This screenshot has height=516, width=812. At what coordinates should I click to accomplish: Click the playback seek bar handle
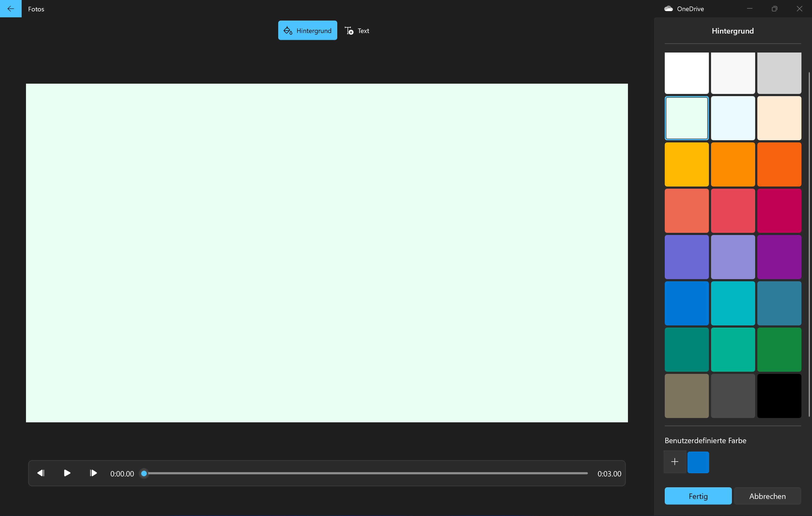click(x=144, y=473)
